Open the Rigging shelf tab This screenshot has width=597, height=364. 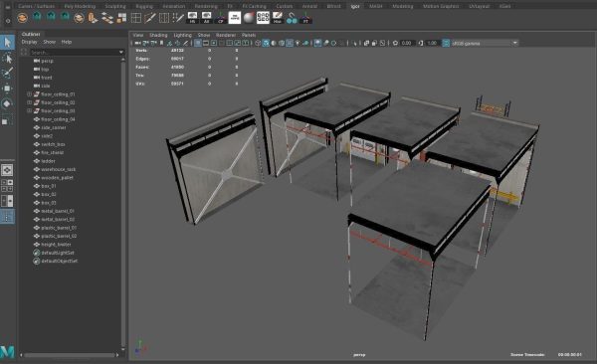coord(144,6)
